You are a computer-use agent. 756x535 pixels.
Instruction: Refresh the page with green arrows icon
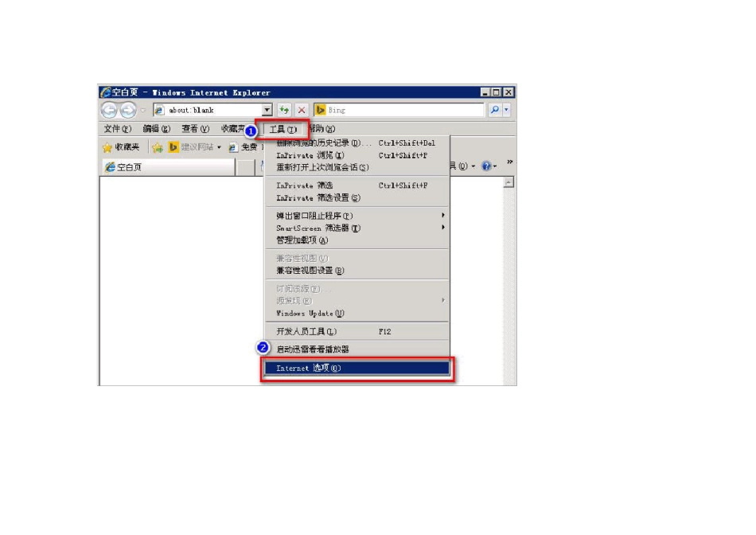(x=284, y=110)
